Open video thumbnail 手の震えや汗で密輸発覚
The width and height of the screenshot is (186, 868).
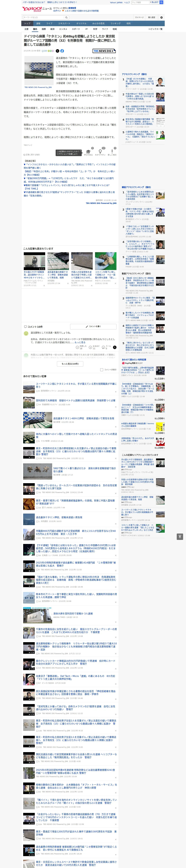click(34, 261)
